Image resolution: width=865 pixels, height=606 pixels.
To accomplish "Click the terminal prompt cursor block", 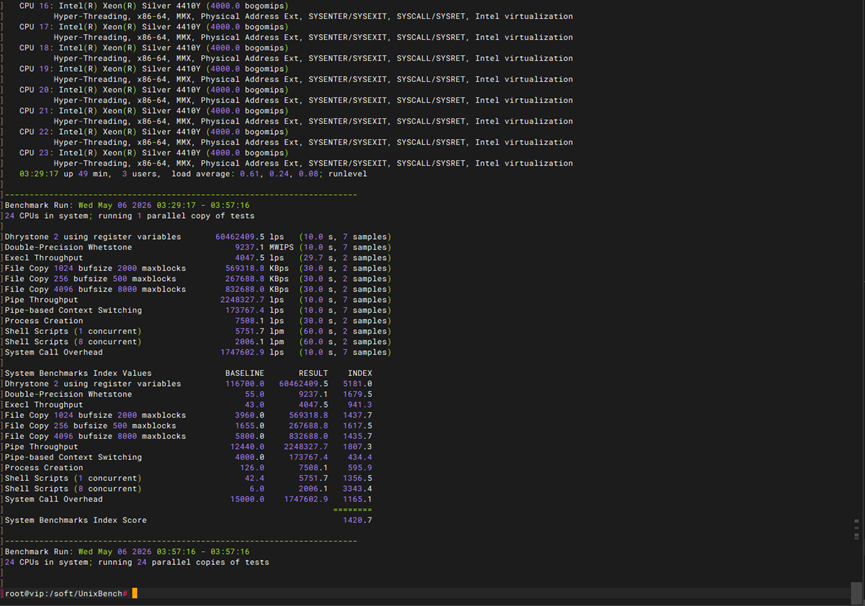I will coord(135,593).
